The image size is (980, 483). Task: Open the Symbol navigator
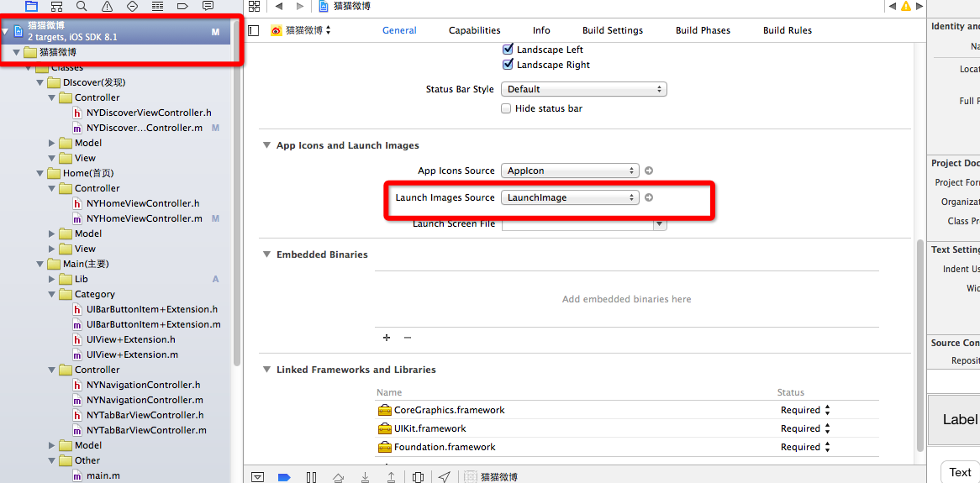pyautogui.click(x=56, y=6)
